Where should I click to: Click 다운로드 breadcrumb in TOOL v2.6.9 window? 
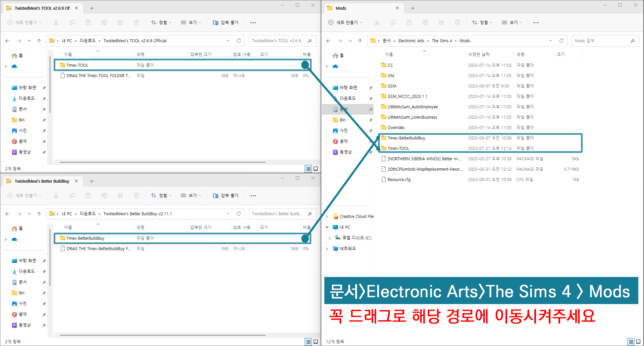[88, 41]
